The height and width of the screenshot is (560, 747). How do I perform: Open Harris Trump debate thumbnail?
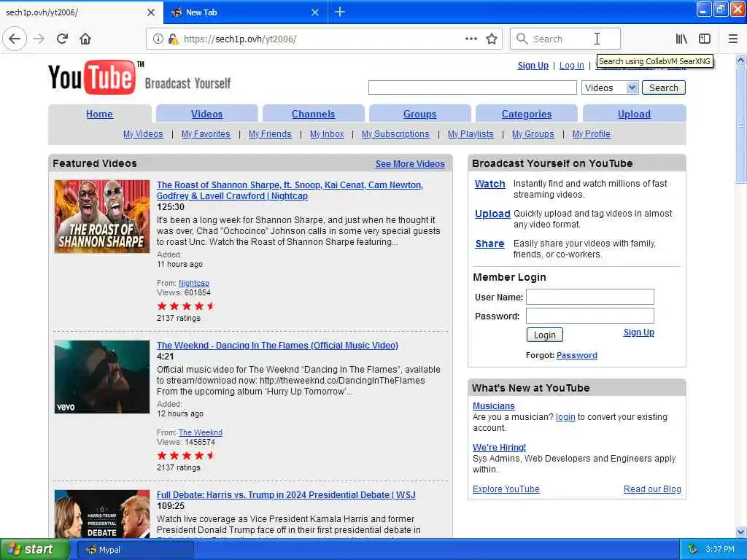(102, 514)
